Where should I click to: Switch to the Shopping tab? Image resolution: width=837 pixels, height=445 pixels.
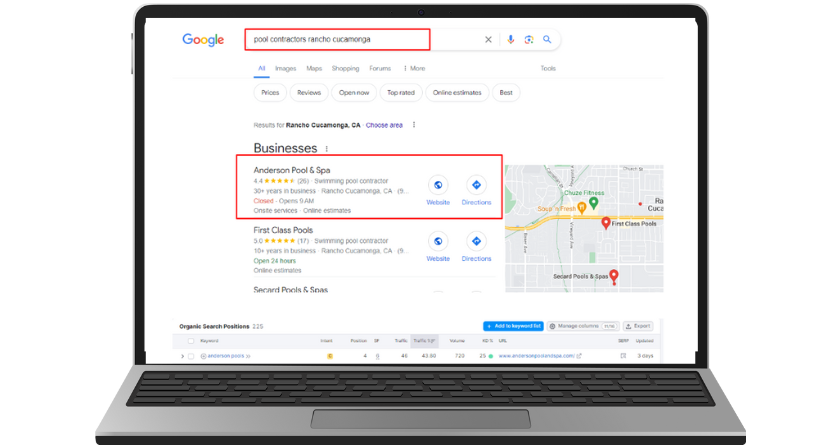[x=345, y=68]
